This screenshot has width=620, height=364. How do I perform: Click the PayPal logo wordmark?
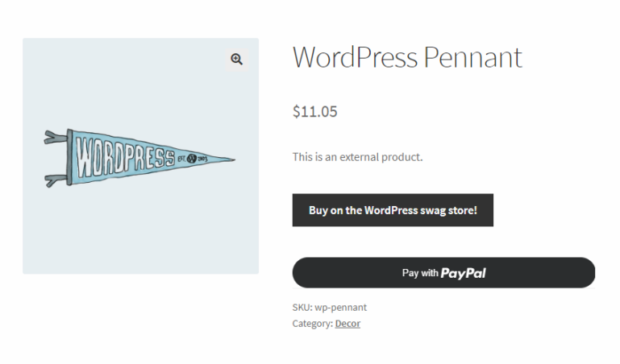[x=464, y=273]
